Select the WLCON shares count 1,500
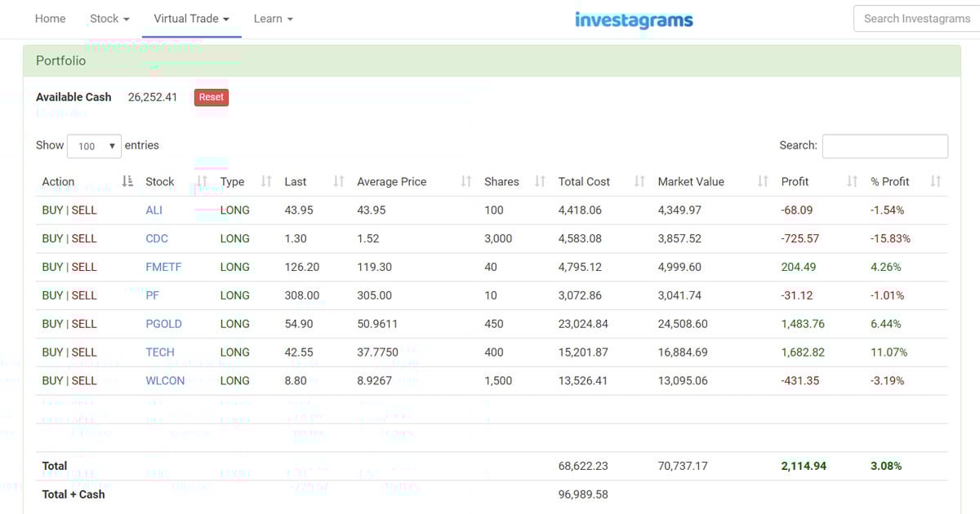 (x=498, y=381)
